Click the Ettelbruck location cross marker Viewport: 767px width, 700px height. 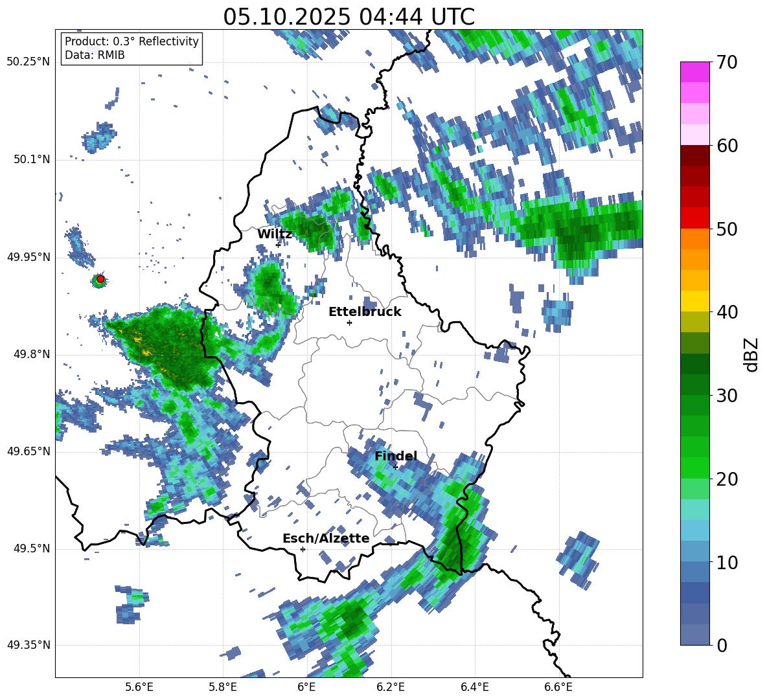349,322
